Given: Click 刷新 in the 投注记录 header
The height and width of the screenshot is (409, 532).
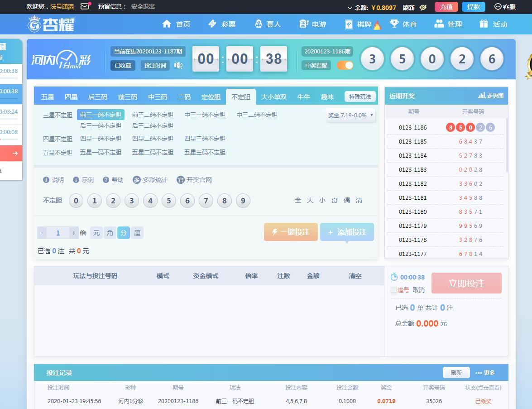Looking at the screenshot, I should point(456,372).
